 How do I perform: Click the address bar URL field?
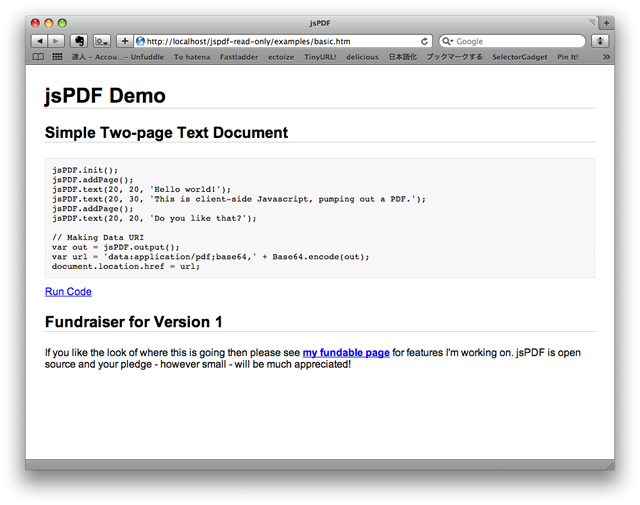click(284, 41)
